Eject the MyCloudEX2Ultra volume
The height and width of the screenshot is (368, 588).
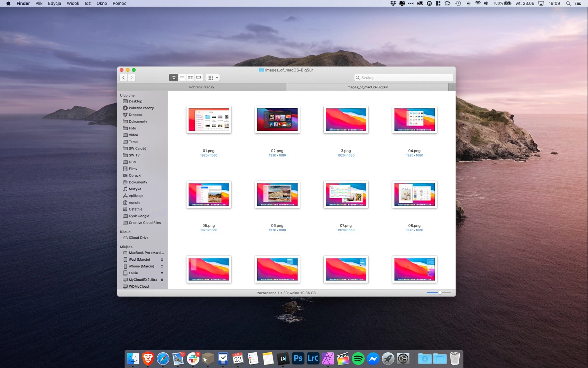[162, 280]
